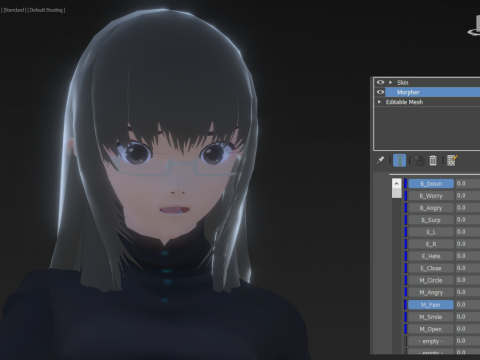Screen dimensions: 480x360
Task: Click the B_Angry channel value field
Action: point(468,208)
